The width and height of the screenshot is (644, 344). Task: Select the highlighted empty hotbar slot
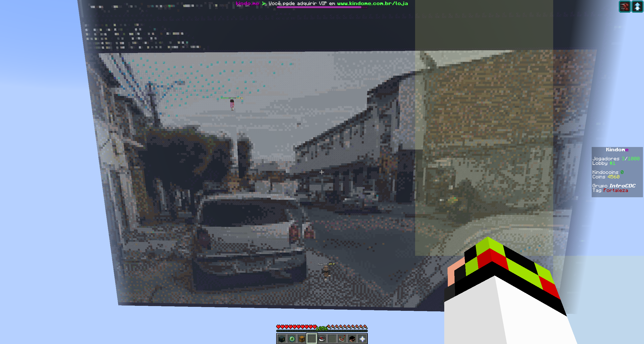click(x=312, y=339)
